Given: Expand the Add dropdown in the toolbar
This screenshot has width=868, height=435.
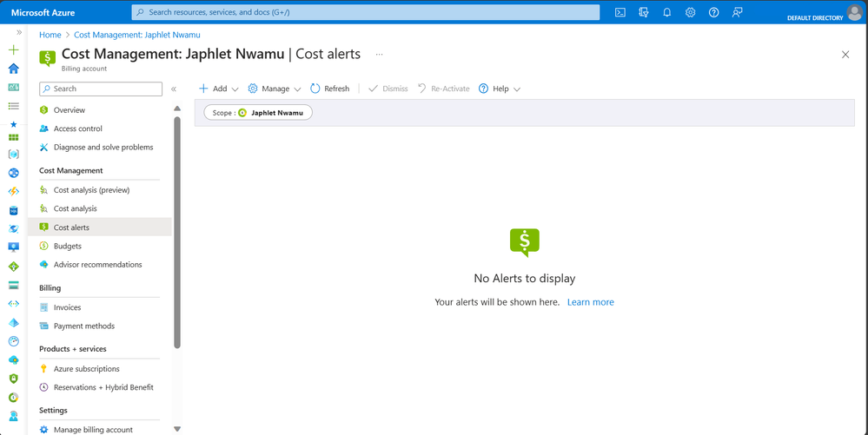Looking at the screenshot, I should coord(219,89).
